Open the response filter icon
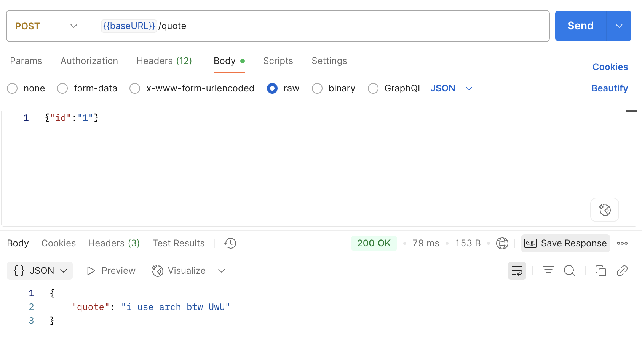Image resolution: width=642 pixels, height=364 pixels. pos(548,271)
